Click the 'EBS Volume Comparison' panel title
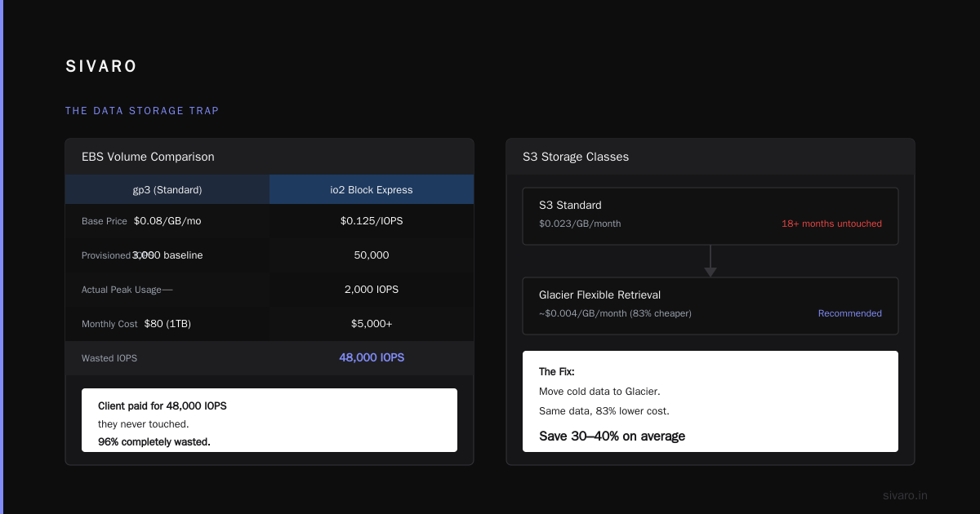Image resolution: width=980 pixels, height=514 pixels. (148, 157)
